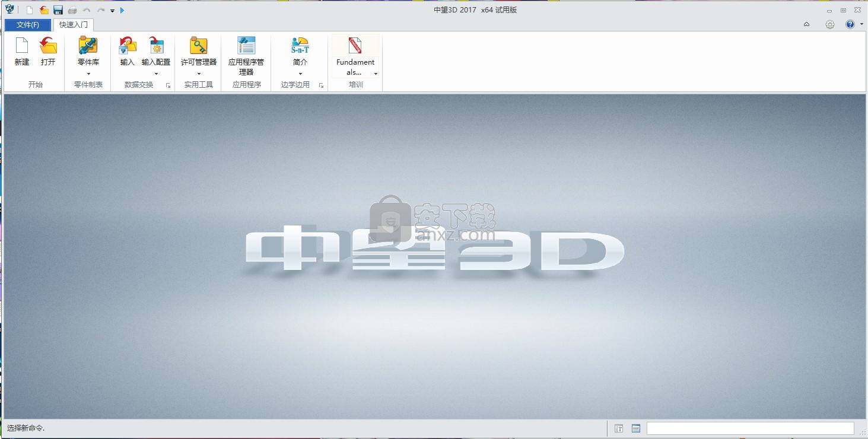Expand the 输入配置 dropdown arrow
Viewport: 868px width, 439px height.
pos(156,74)
